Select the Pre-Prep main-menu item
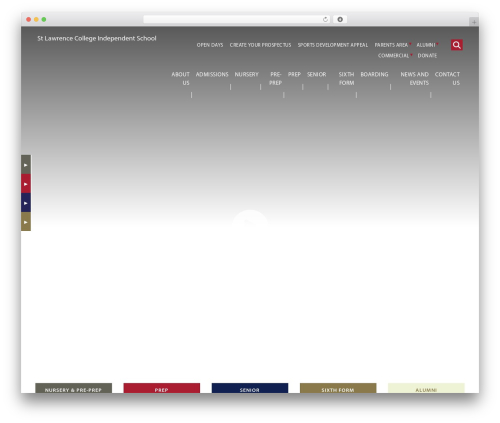 [x=275, y=78]
